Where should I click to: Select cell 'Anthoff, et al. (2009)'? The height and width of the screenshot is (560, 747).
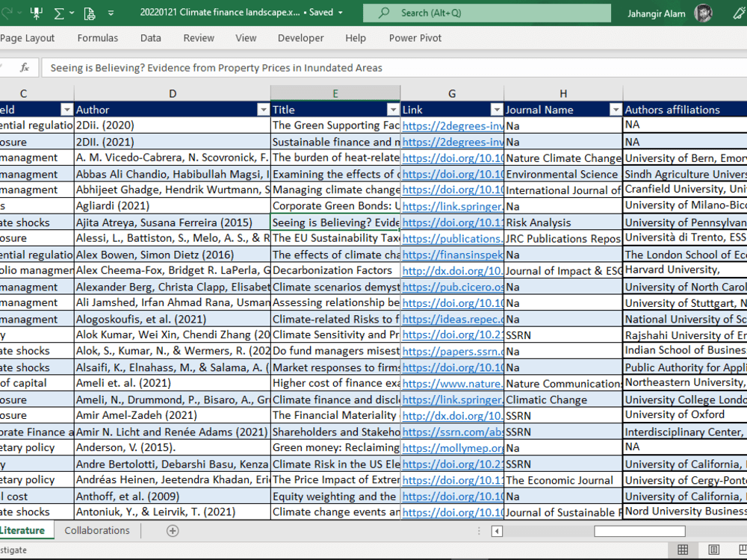click(x=173, y=497)
